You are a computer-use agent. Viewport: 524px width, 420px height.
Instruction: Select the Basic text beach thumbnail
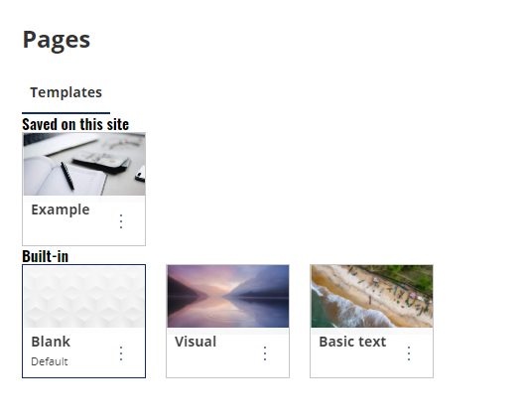371,296
